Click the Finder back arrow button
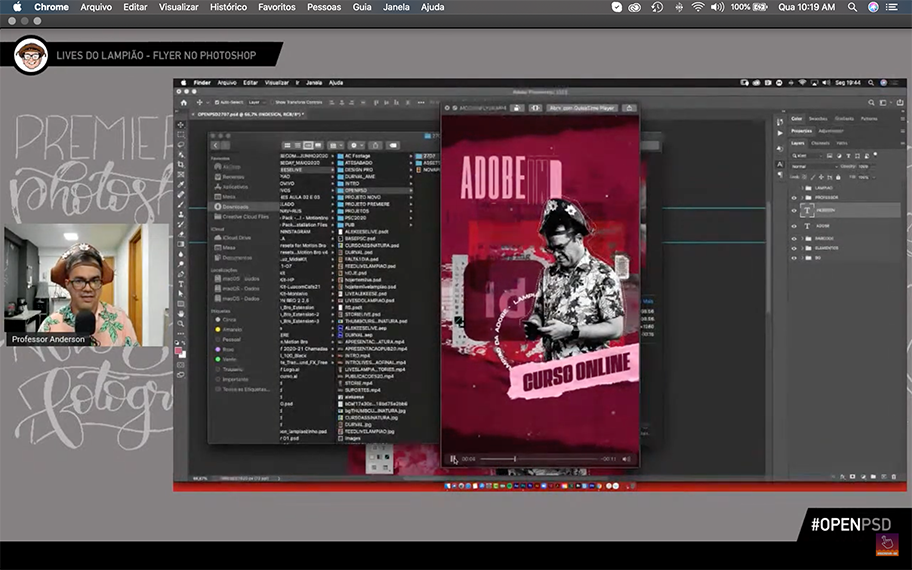 [x=215, y=145]
